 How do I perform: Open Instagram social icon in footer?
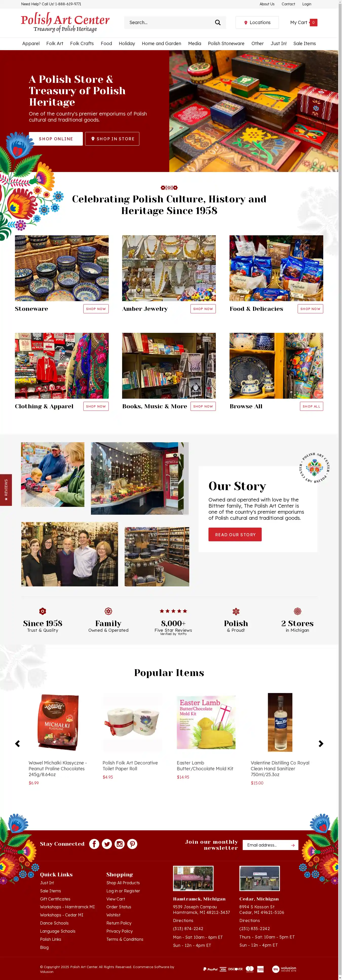120,844
